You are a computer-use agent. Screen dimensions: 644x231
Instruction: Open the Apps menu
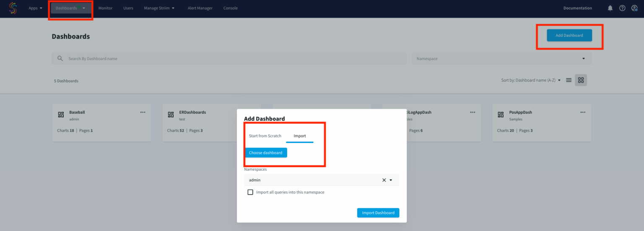click(35, 8)
